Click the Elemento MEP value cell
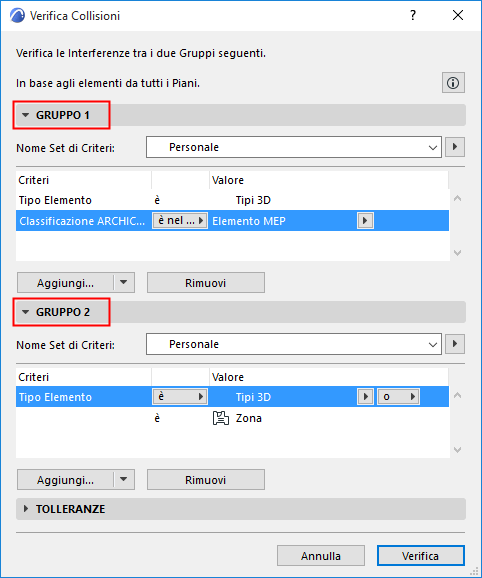The image size is (482, 578). pyautogui.click(x=249, y=221)
